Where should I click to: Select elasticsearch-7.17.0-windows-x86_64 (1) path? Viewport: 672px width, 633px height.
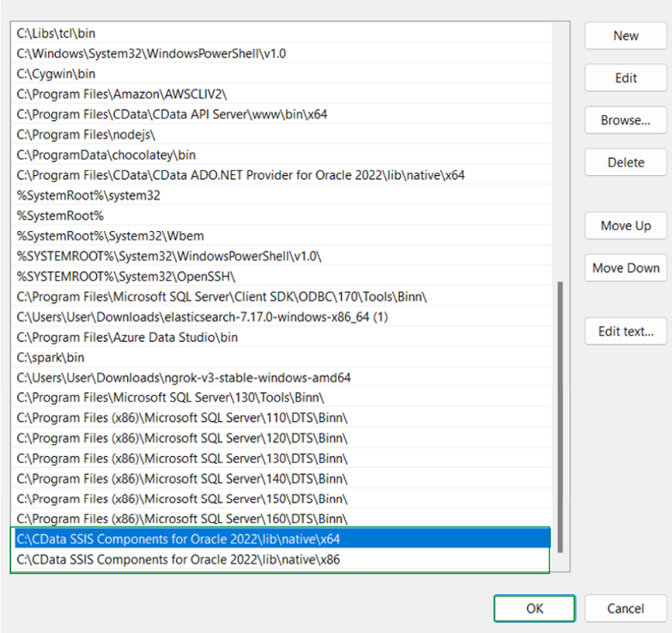(x=282, y=317)
